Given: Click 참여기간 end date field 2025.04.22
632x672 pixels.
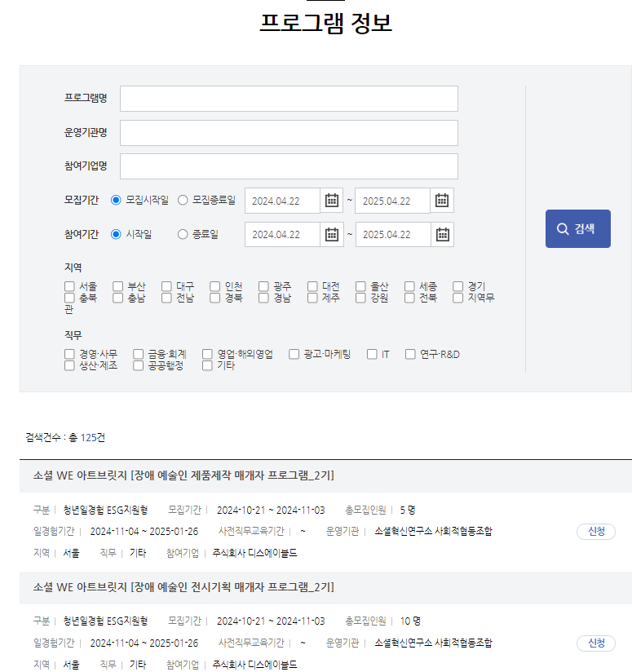Looking at the screenshot, I should (393, 234).
